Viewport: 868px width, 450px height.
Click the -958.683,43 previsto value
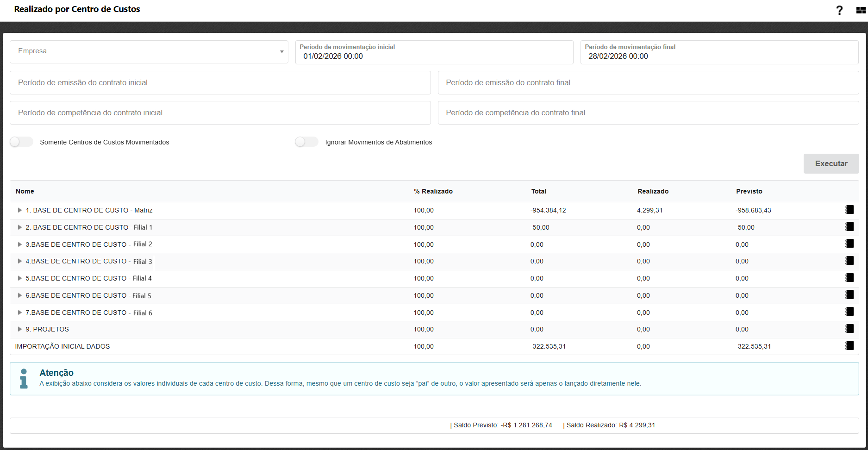753,210
